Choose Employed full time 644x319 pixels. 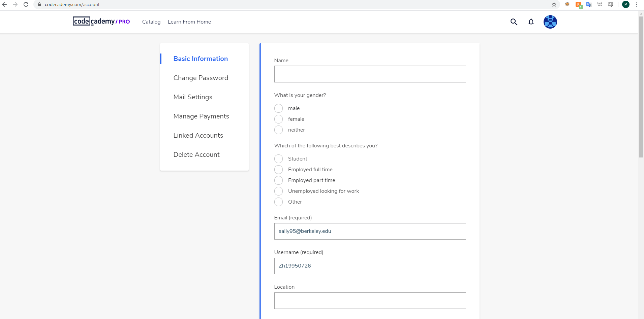click(278, 170)
